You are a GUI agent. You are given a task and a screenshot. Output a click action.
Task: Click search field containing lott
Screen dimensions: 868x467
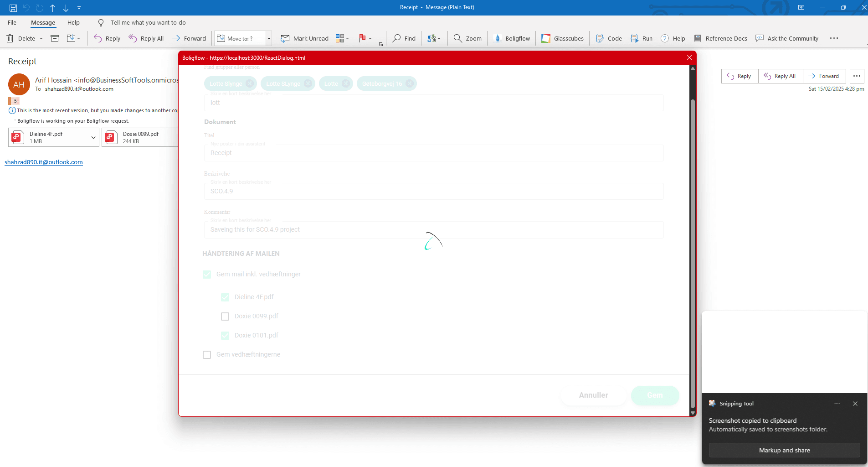[434, 103]
